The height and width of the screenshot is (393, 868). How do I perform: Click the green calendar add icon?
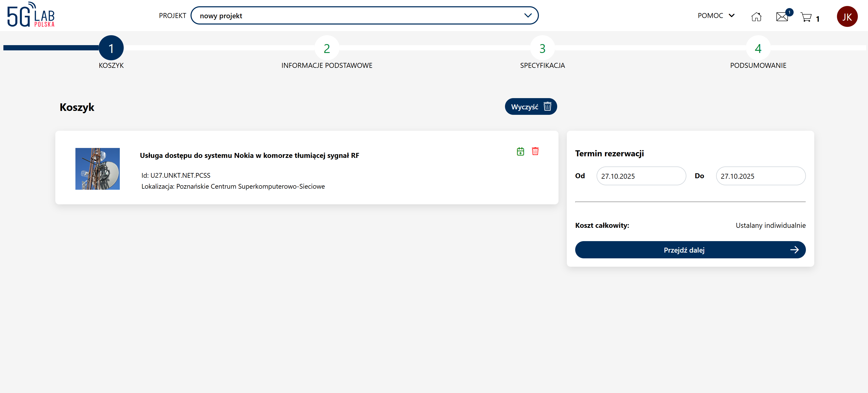click(520, 151)
